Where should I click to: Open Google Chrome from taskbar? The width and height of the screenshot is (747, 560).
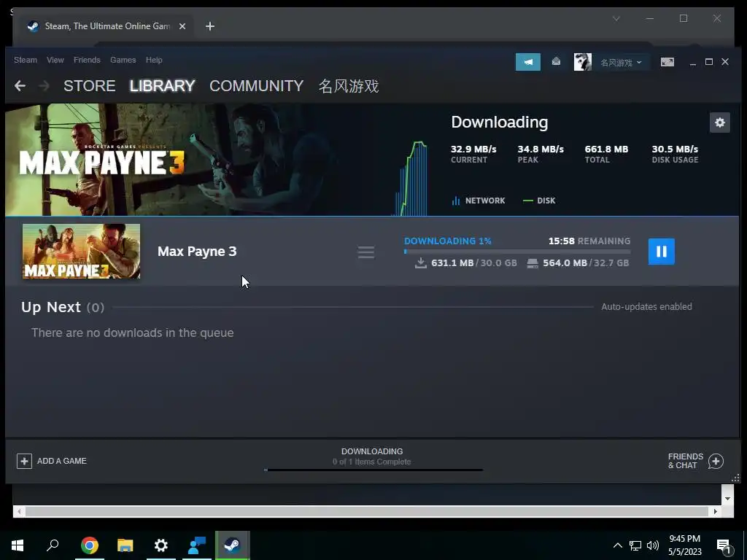click(x=90, y=545)
